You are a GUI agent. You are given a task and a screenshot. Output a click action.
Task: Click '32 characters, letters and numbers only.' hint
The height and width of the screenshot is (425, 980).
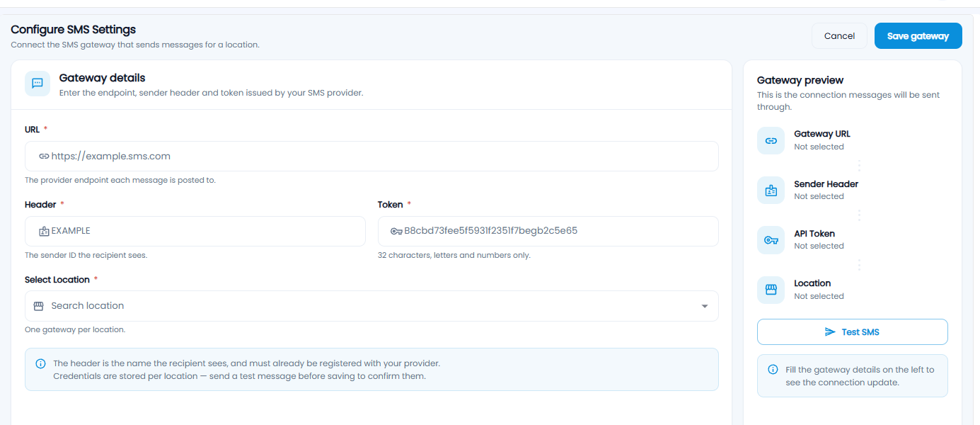tap(454, 255)
